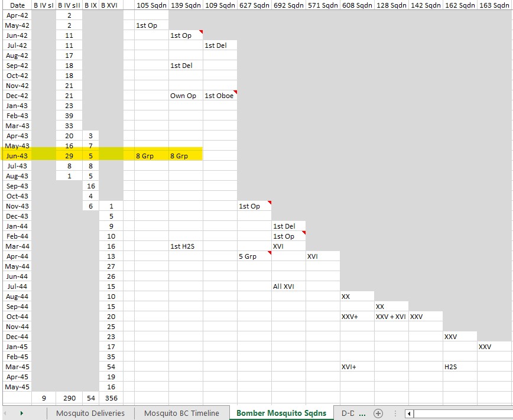Screen dimensions: 513x420
Task: Select the 128 Sqdn header cell
Action: tap(391, 5)
